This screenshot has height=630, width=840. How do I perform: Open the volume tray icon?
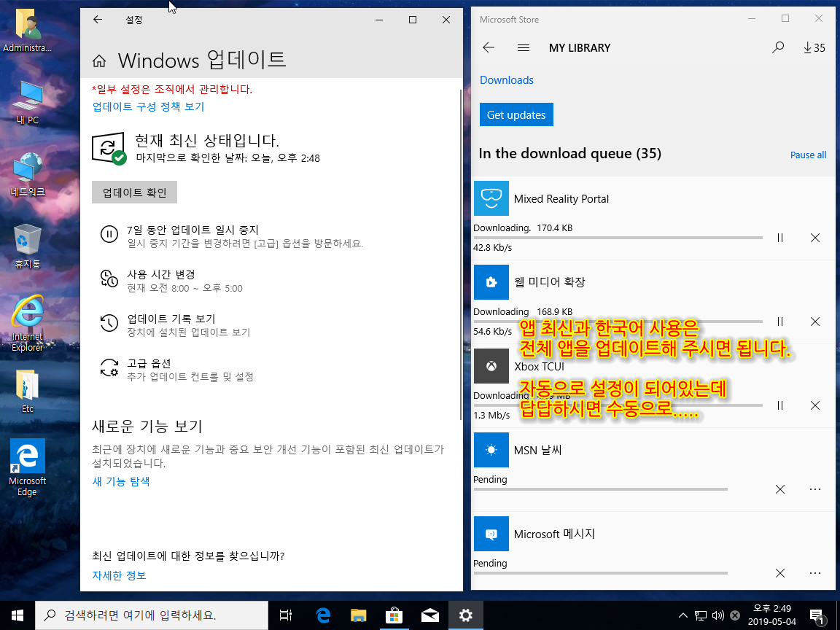(x=717, y=615)
